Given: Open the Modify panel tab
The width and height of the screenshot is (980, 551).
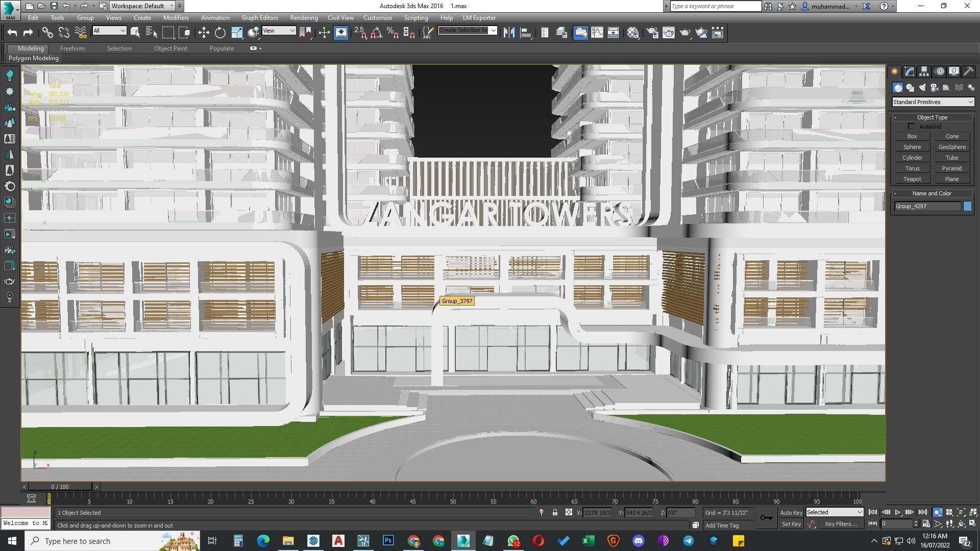Looking at the screenshot, I should (910, 71).
